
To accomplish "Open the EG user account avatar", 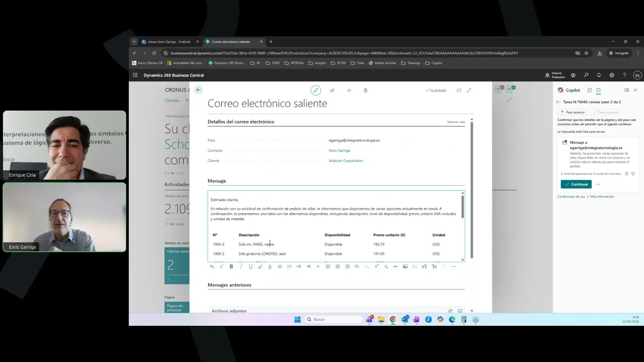I will tap(637, 75).
